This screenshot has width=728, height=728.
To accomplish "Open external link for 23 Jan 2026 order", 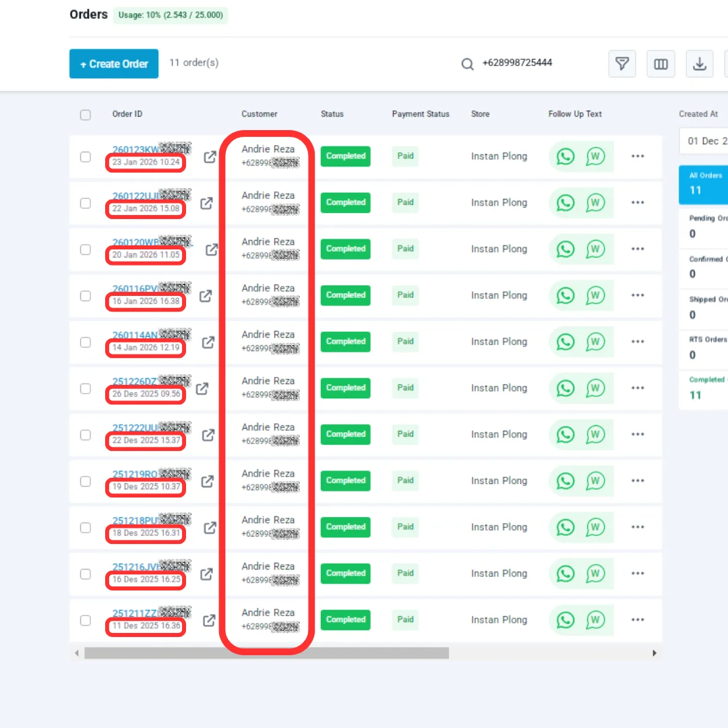I will [210, 156].
